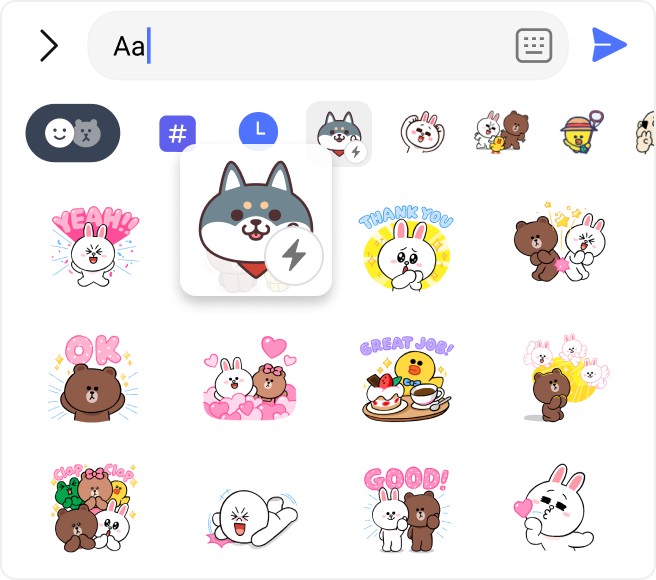Send the Cony blowing kiss heart sticker
This screenshot has width=656, height=580.
click(554, 508)
